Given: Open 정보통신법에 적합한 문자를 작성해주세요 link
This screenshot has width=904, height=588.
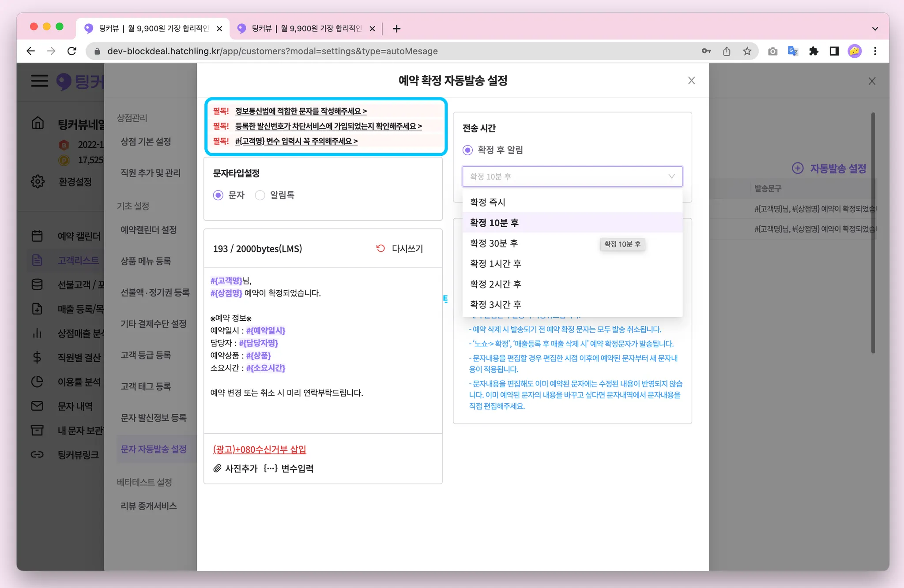Looking at the screenshot, I should tap(301, 111).
